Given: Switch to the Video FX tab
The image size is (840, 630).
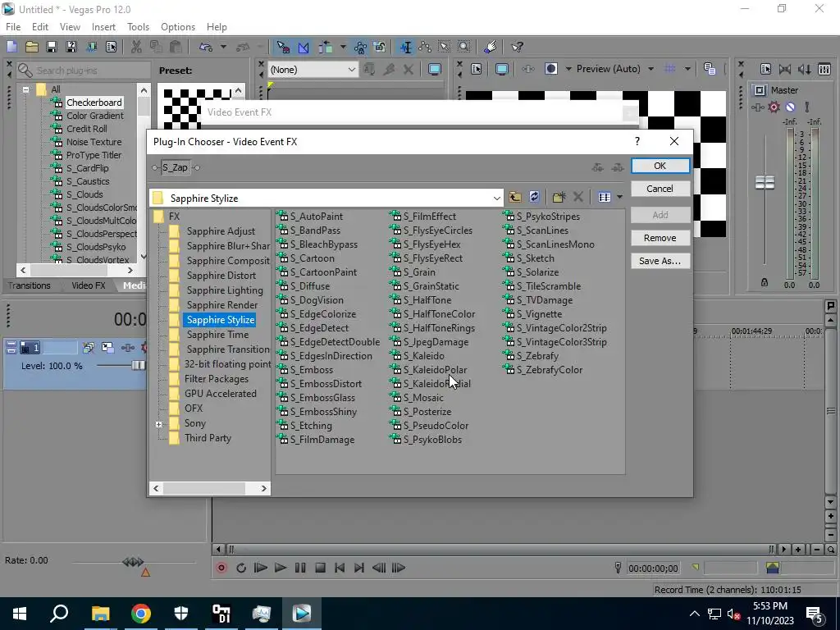Looking at the screenshot, I should pos(89,285).
